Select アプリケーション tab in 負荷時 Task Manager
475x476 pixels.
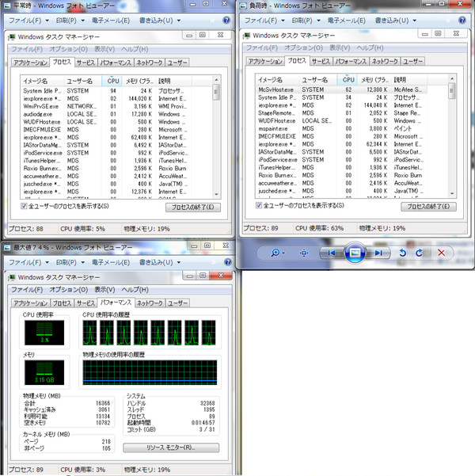pos(265,62)
